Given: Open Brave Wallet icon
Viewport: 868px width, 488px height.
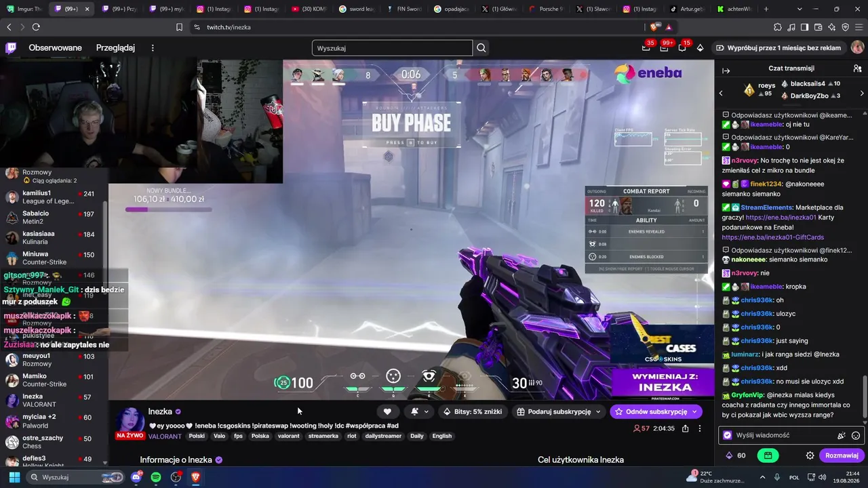Looking at the screenshot, I should [x=818, y=27].
